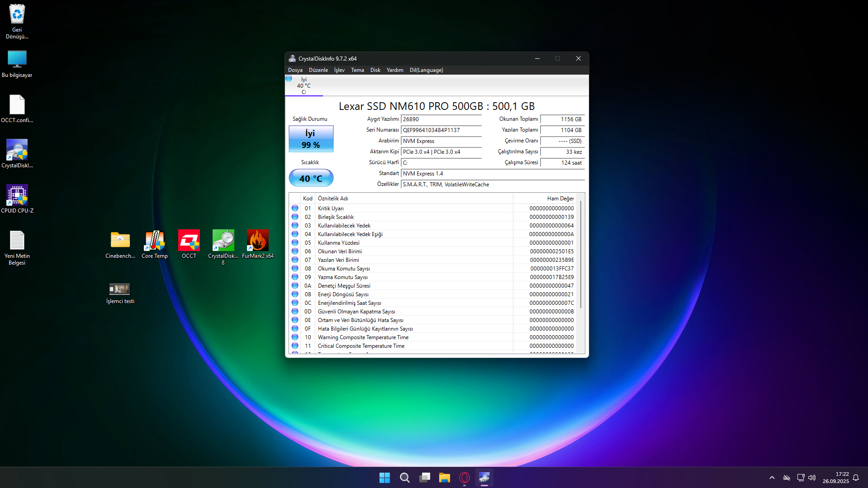Open the Recycle Bin desktop icon

(x=17, y=21)
